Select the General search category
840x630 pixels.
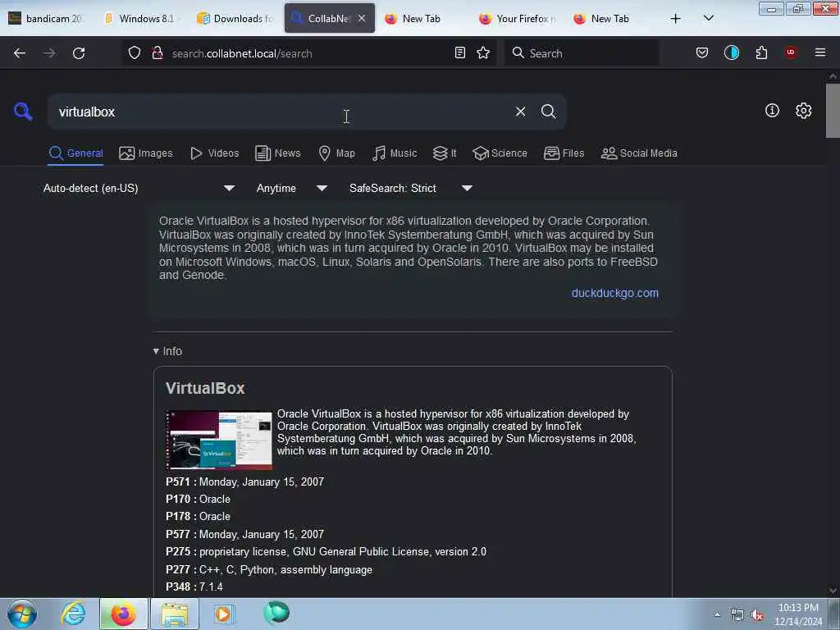point(75,153)
